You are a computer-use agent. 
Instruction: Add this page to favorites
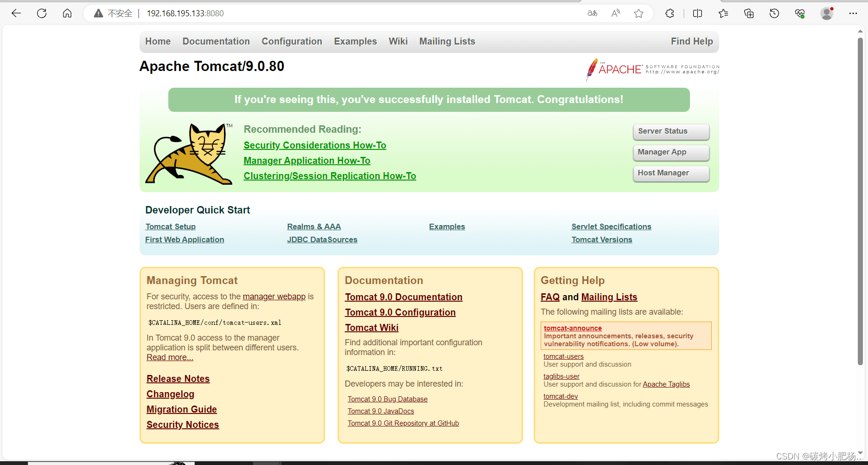click(639, 13)
